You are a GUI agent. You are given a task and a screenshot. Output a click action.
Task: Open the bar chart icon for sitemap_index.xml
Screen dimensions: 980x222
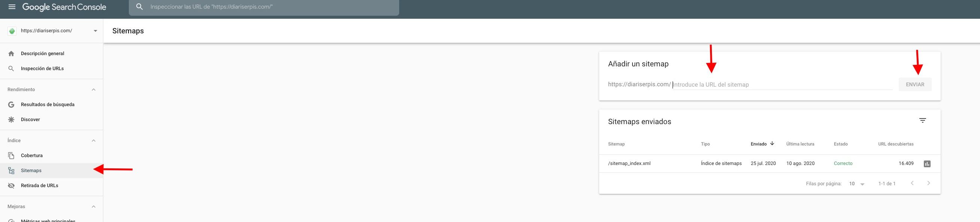927,164
